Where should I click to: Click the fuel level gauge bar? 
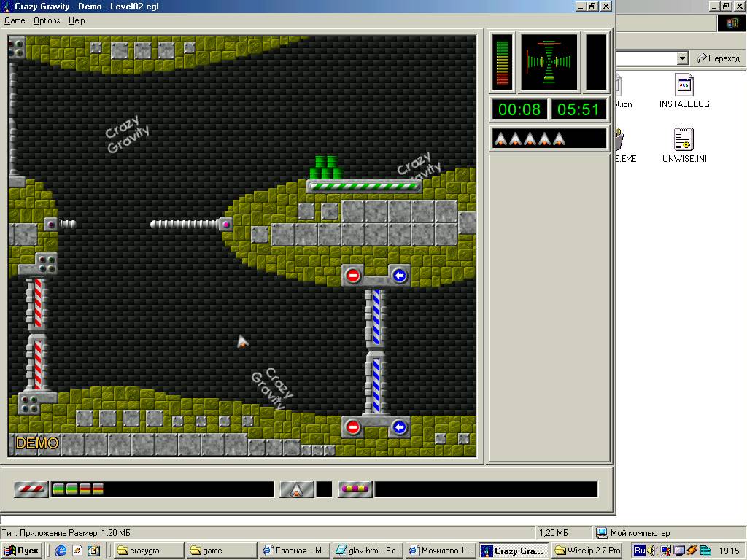click(503, 63)
